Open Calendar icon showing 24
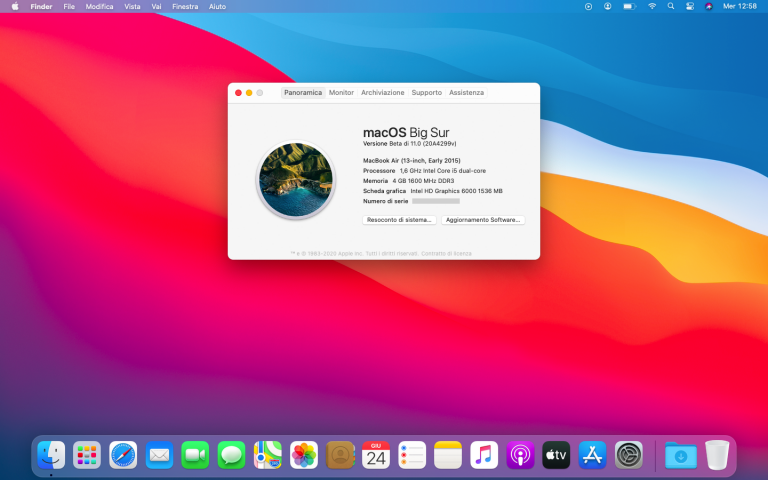 [x=376, y=455]
